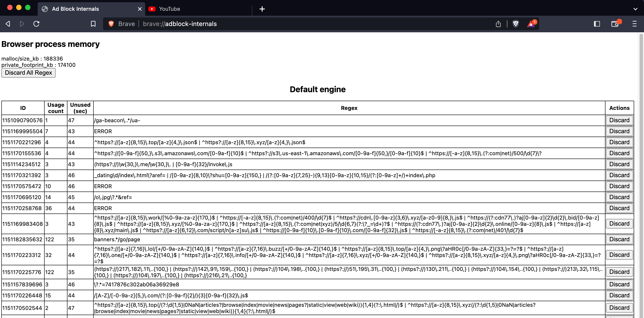
Task: Open the Brave Wallet icon
Action: coord(615,24)
